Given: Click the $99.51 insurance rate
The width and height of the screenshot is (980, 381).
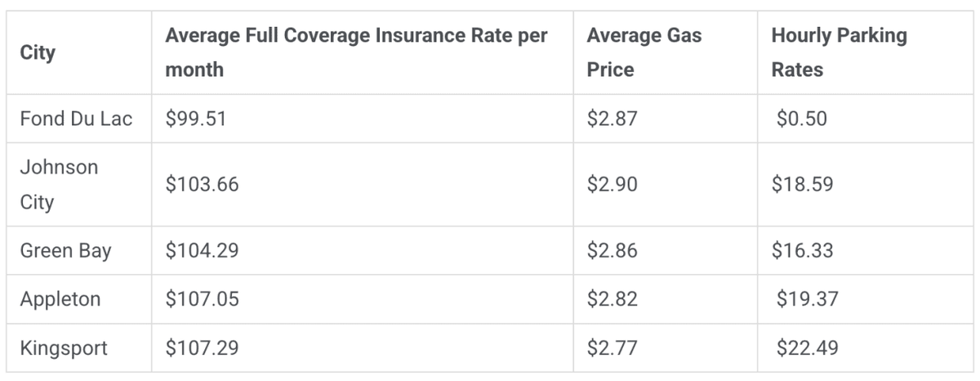Looking at the screenshot, I should [196, 119].
